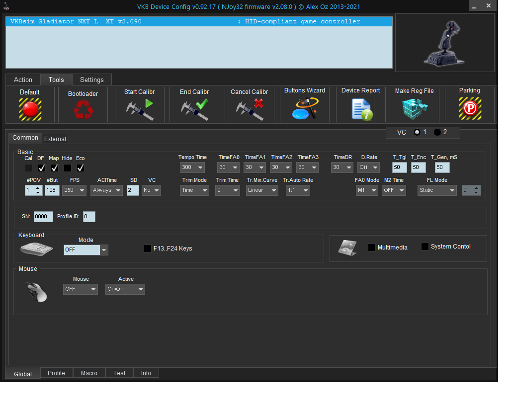Select VC radio option 2

click(437, 132)
